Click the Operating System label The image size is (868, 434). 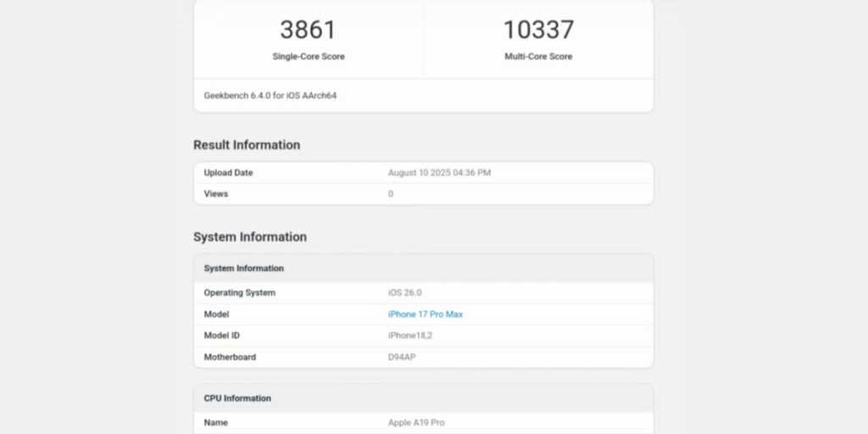tap(239, 292)
